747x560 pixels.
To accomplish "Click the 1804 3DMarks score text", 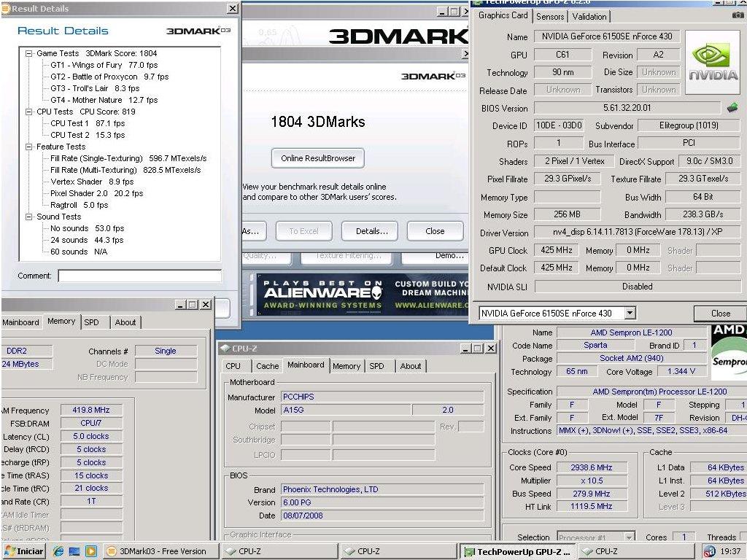I will tap(318, 122).
